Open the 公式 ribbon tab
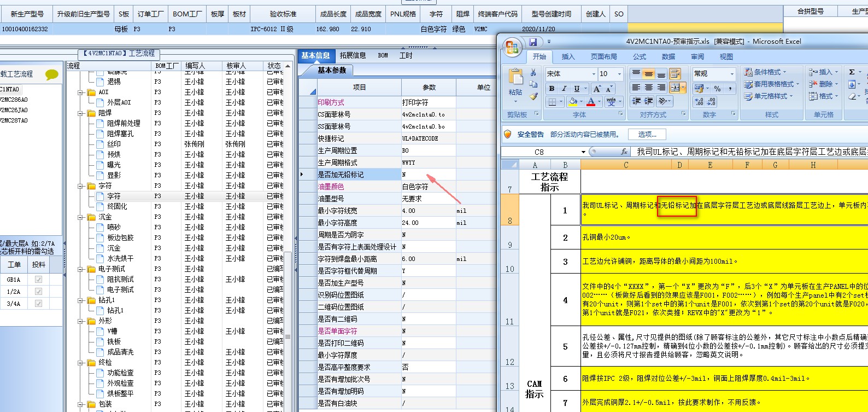This screenshot has height=412, width=868. tap(640, 57)
